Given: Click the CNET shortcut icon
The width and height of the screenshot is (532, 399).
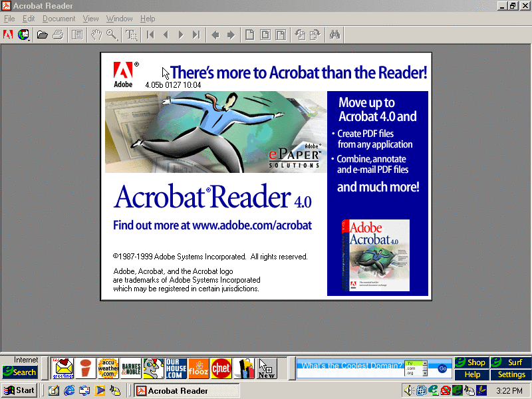Looking at the screenshot, I should (x=221, y=368).
